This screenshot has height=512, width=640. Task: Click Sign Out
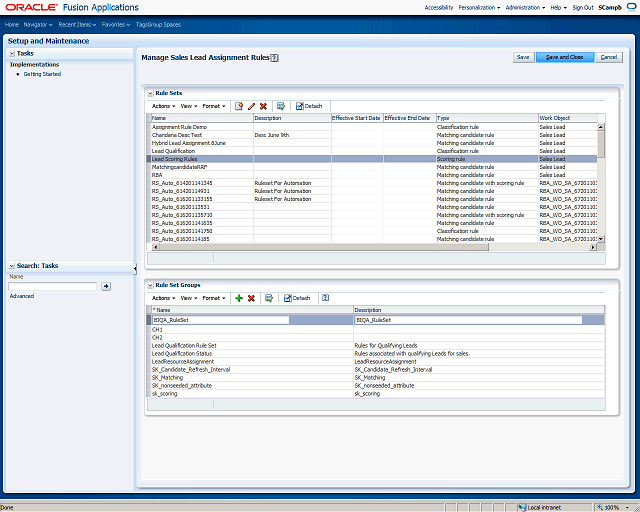(583, 7)
